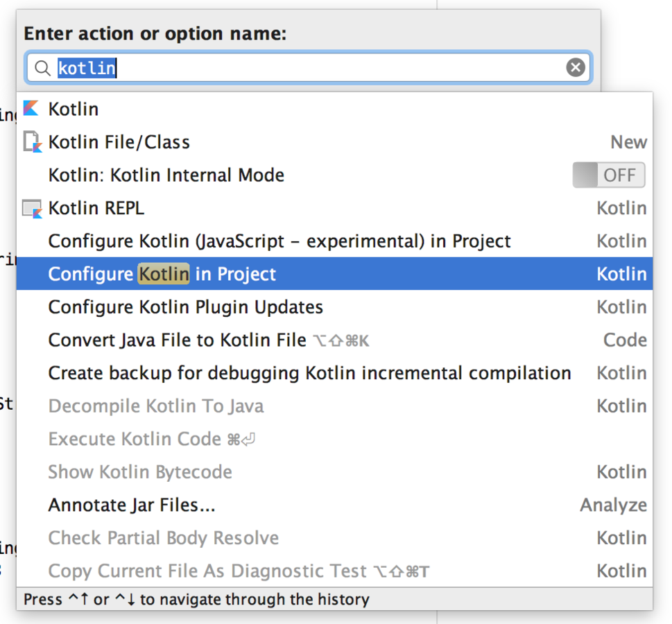The height and width of the screenshot is (624, 672).
Task: Clear the search field with X button
Action: pos(576,67)
